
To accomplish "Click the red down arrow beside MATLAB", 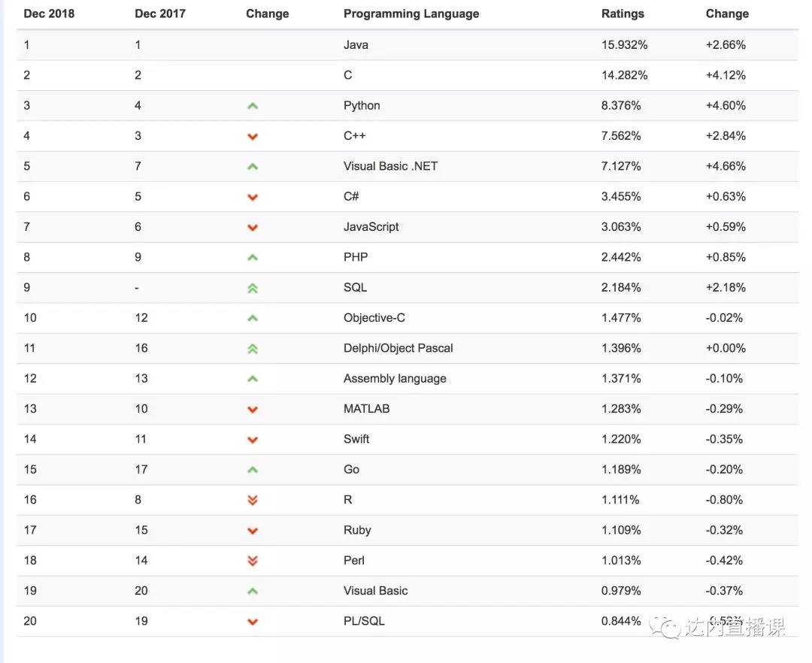I will coord(252,410).
